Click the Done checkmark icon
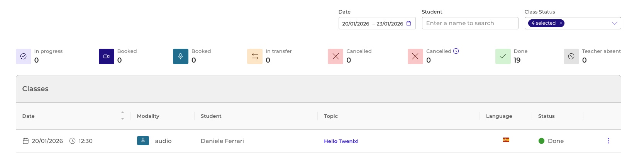 503,56
